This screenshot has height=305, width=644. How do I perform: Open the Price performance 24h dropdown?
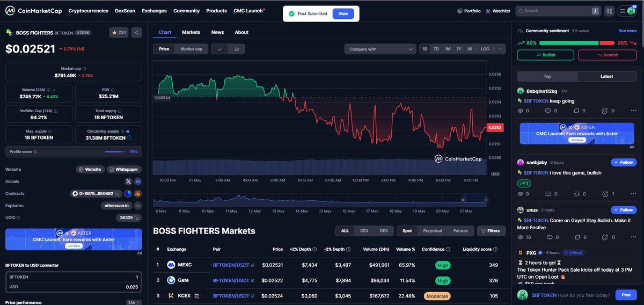(x=134, y=302)
